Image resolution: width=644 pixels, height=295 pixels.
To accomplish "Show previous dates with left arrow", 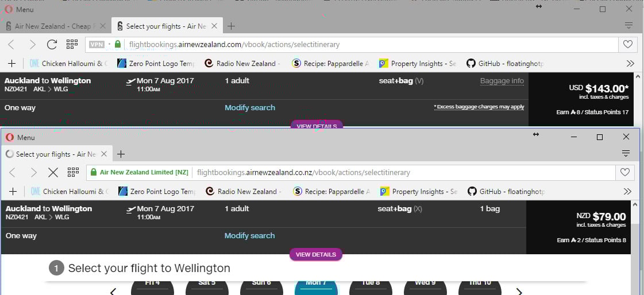I will (x=113, y=291).
